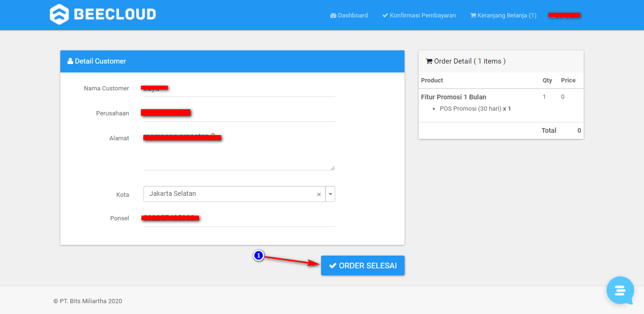
Task: Open the redacted user account menu
Action: click(564, 16)
